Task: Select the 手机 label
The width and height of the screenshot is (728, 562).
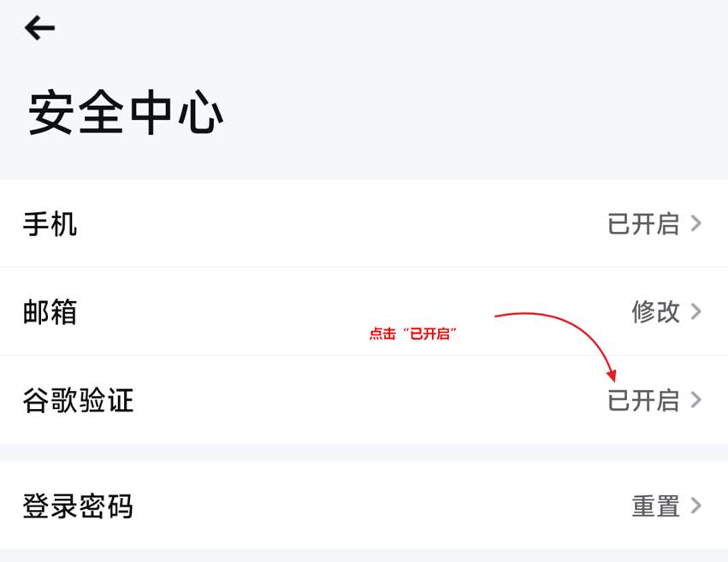Action: (x=50, y=224)
